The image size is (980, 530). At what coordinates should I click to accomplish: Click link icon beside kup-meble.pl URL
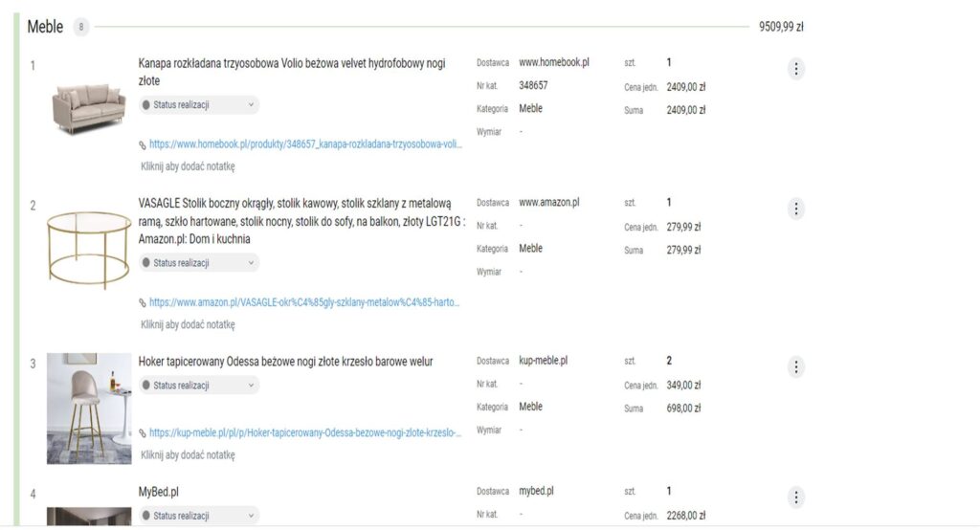[144, 432]
